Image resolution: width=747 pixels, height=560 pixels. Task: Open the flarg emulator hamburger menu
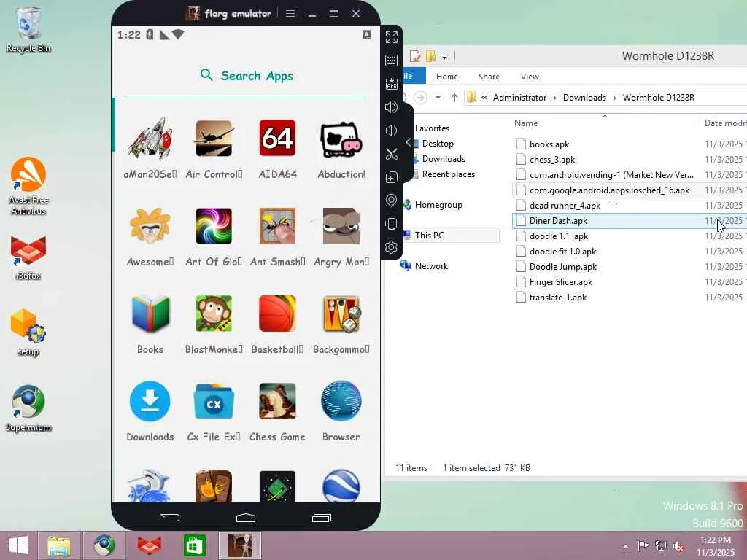290,13
